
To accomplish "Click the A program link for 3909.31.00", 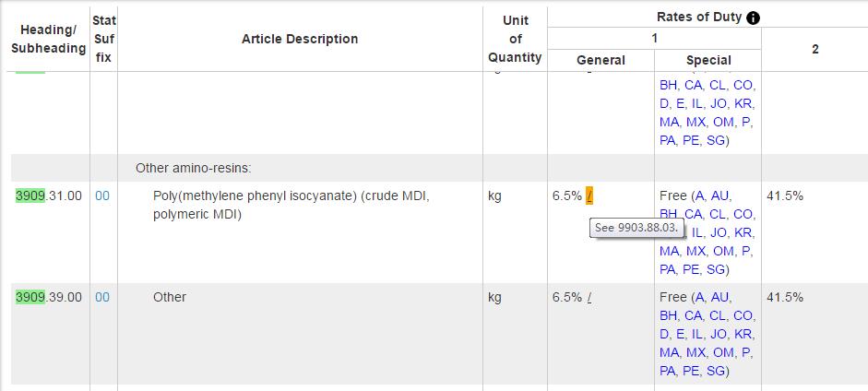I will point(700,195).
